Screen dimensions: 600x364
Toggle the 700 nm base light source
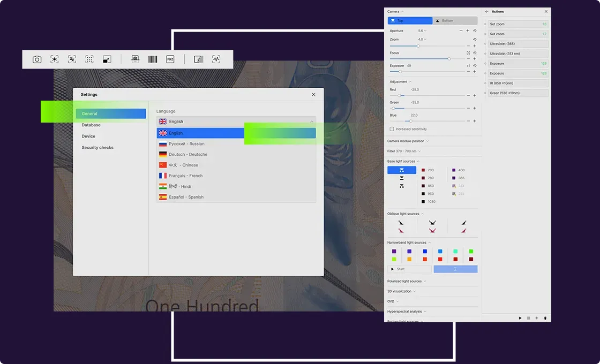[423, 170]
